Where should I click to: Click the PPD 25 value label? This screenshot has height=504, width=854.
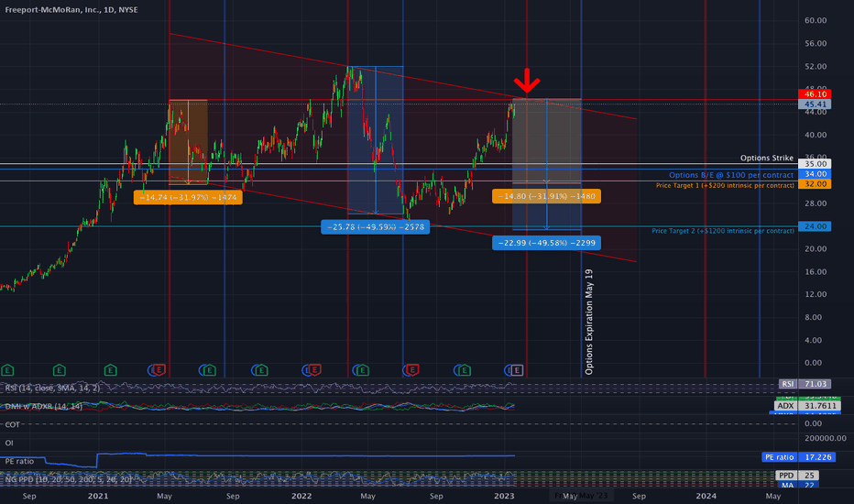[797, 476]
